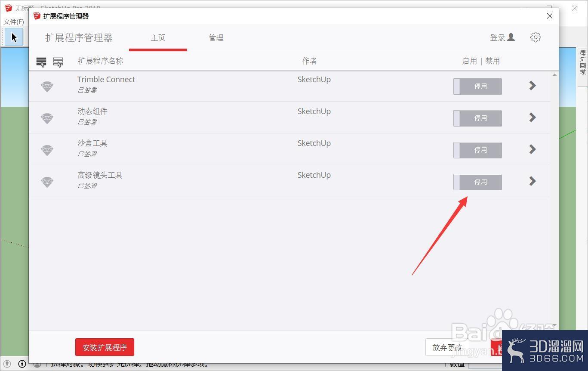Toggle the Trimble Connect 停用 switch
Screen dimensions: 588x371
[x=477, y=87]
